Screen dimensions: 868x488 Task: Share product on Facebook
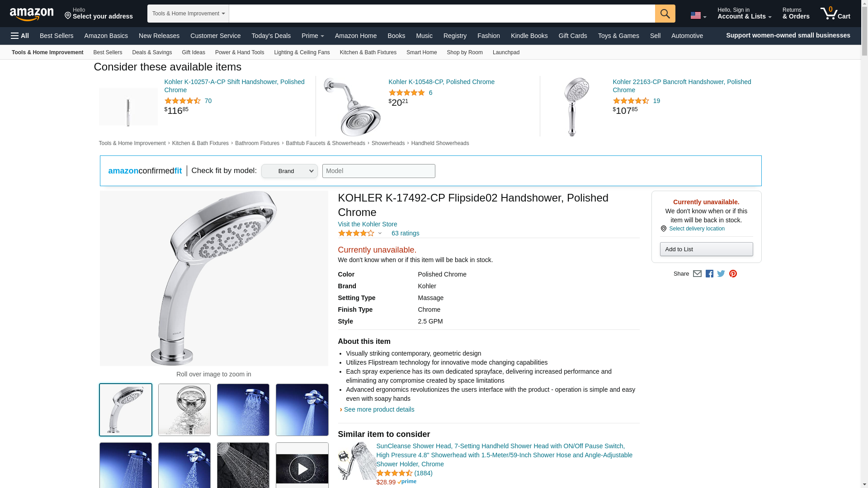pyautogui.click(x=709, y=274)
